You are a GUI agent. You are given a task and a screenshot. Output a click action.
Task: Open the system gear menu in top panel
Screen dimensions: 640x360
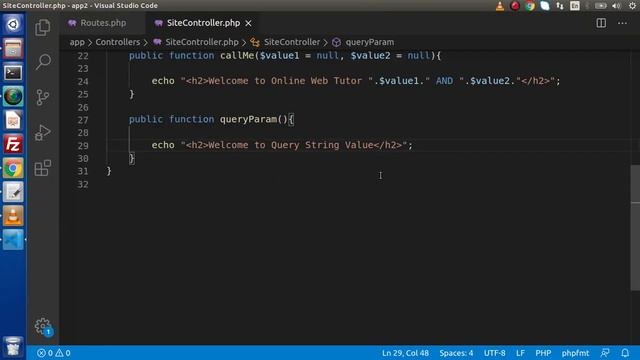click(x=632, y=6)
